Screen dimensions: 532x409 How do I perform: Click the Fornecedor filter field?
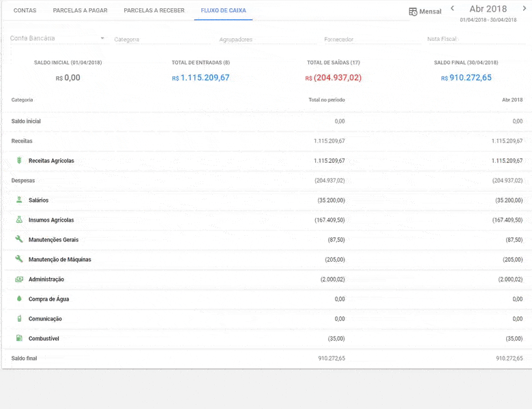click(x=371, y=40)
